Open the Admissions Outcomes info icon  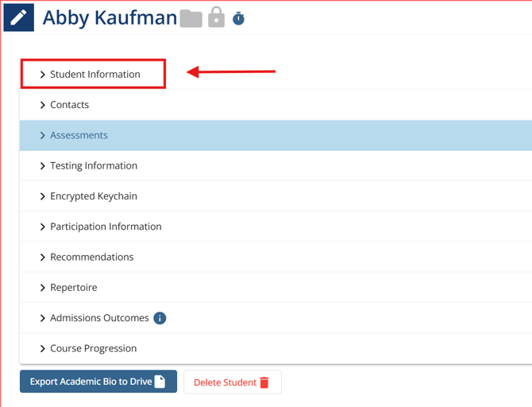[160, 318]
